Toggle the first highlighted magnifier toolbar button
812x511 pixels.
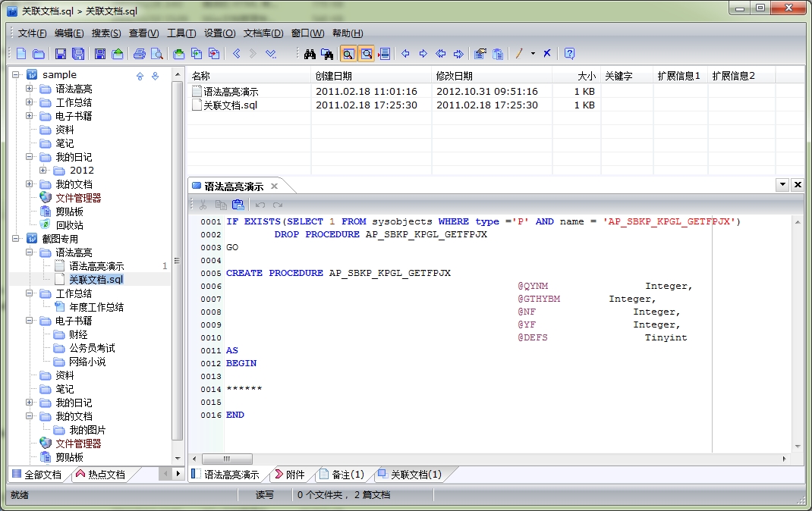348,54
